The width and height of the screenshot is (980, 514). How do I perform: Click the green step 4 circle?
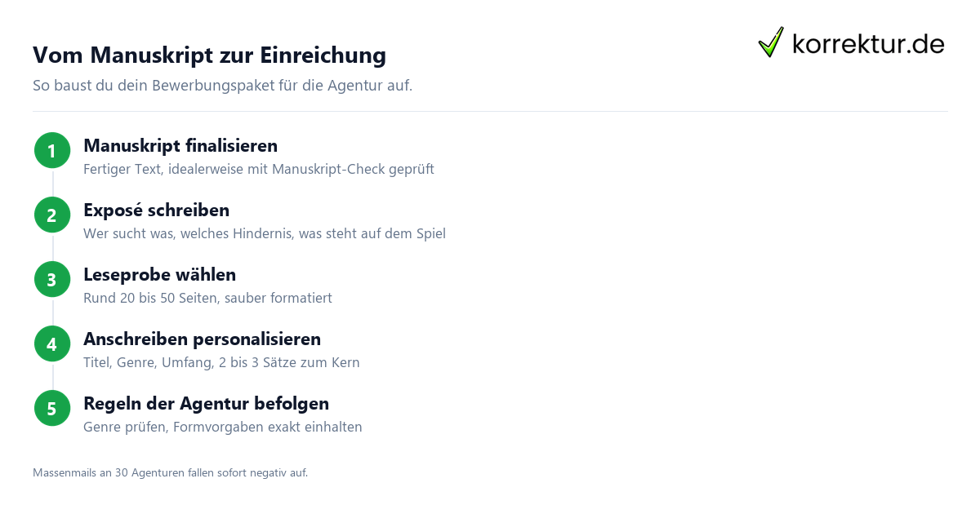coord(52,344)
